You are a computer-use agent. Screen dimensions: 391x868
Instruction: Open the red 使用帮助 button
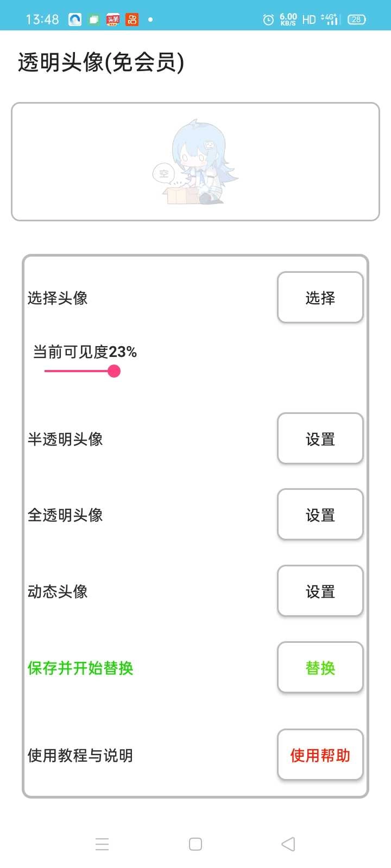(320, 755)
